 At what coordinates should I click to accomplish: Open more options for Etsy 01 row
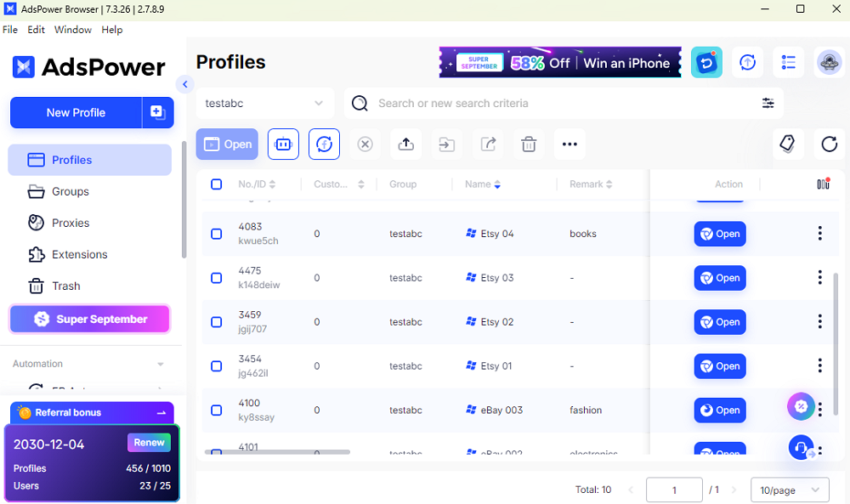pos(819,365)
